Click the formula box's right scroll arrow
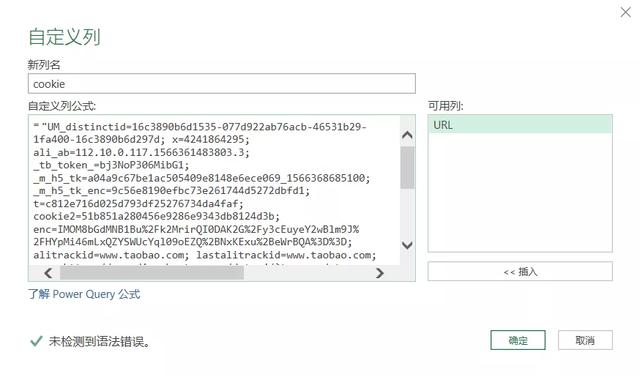640x377 pixels. point(380,273)
